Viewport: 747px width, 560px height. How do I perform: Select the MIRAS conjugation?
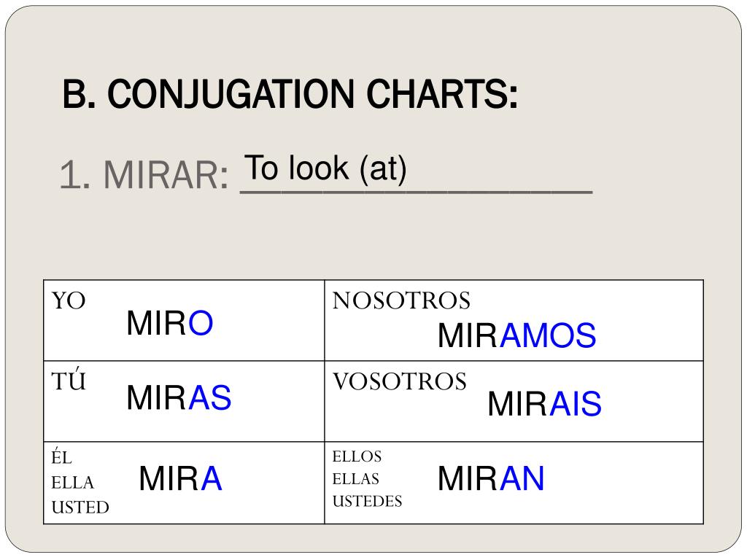[179, 398]
